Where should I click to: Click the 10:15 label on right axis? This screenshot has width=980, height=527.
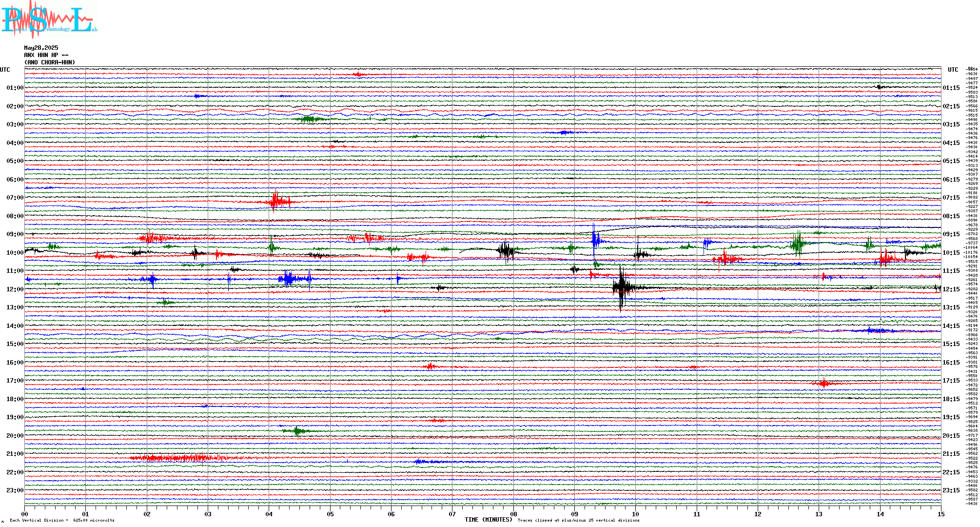[951, 253]
